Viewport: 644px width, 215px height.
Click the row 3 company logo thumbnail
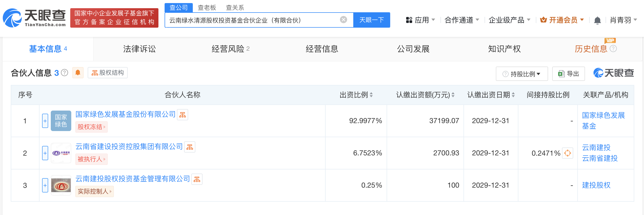tap(61, 185)
